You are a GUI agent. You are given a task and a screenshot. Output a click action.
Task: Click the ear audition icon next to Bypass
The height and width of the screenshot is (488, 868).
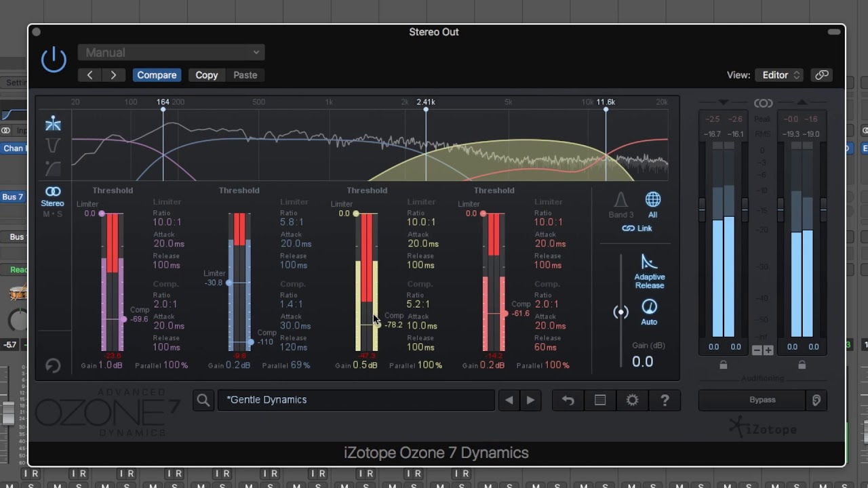(816, 400)
